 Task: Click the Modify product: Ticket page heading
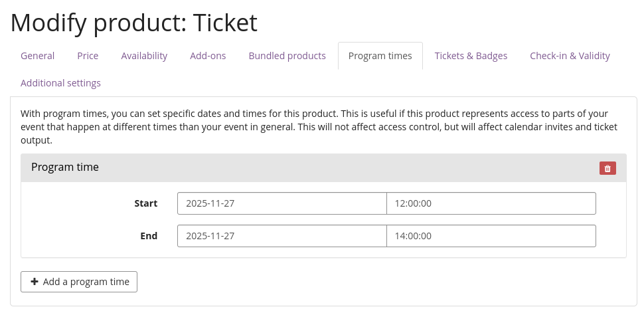point(134,23)
